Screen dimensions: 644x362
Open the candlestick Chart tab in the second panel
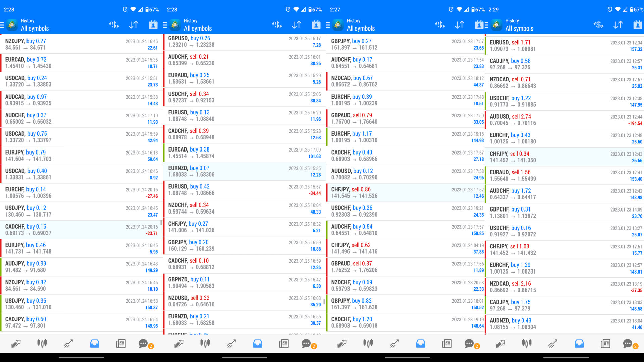pyautogui.click(x=205, y=344)
